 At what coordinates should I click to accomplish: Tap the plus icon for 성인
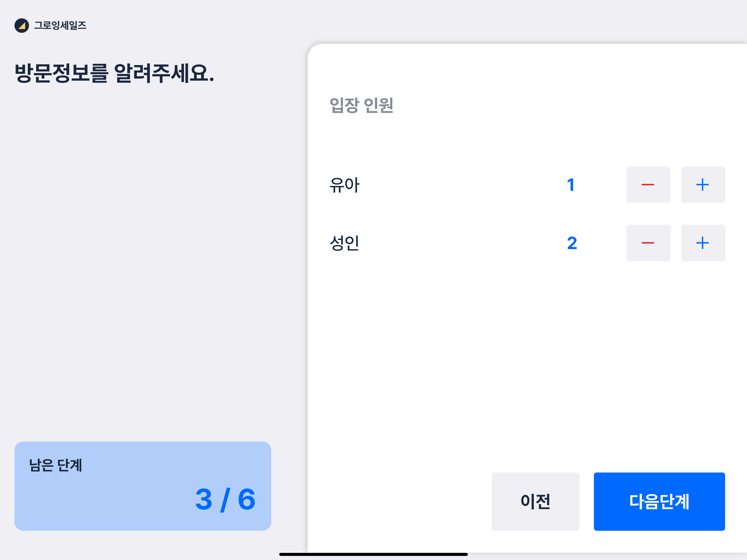pos(702,243)
